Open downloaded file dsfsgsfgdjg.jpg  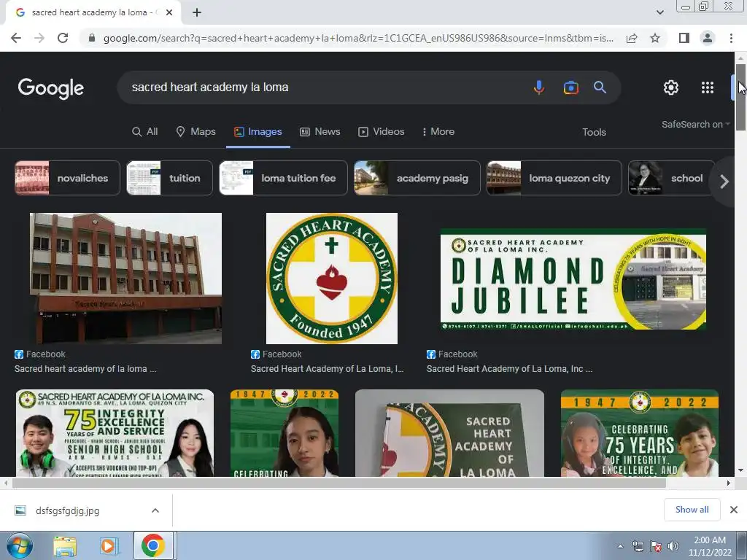67,511
